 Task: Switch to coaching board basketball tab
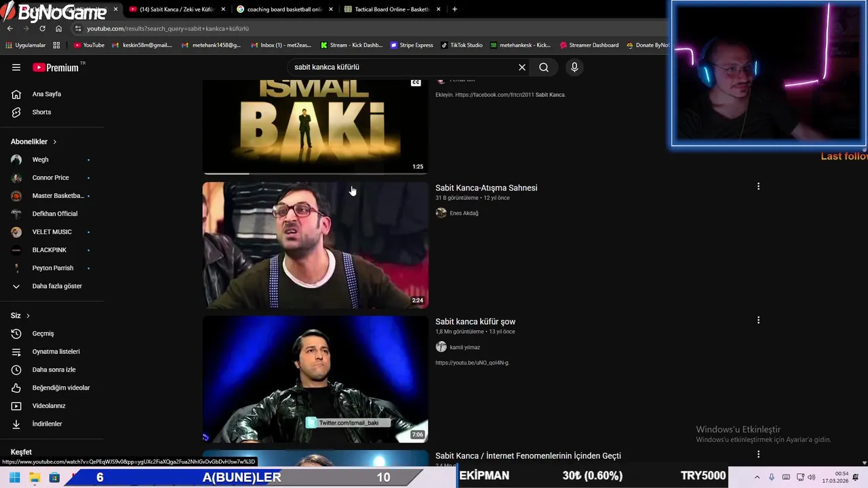pyautogui.click(x=284, y=9)
